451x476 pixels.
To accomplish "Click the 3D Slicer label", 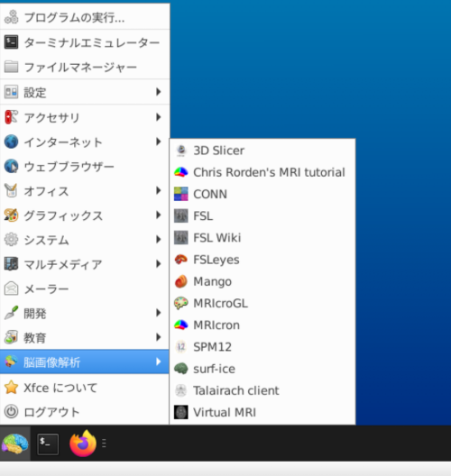I will point(218,151).
